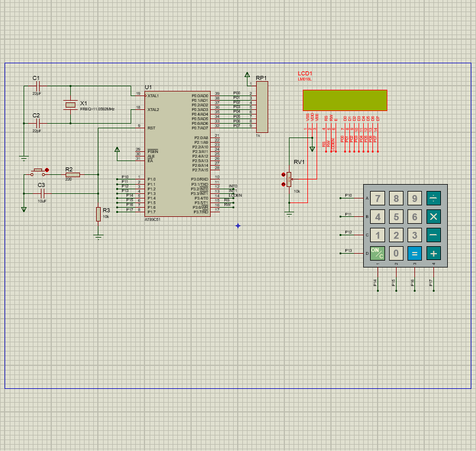Viewport: 476px width, 451px height.
Task: Select the crystal X1 symbol
Action: [70, 105]
